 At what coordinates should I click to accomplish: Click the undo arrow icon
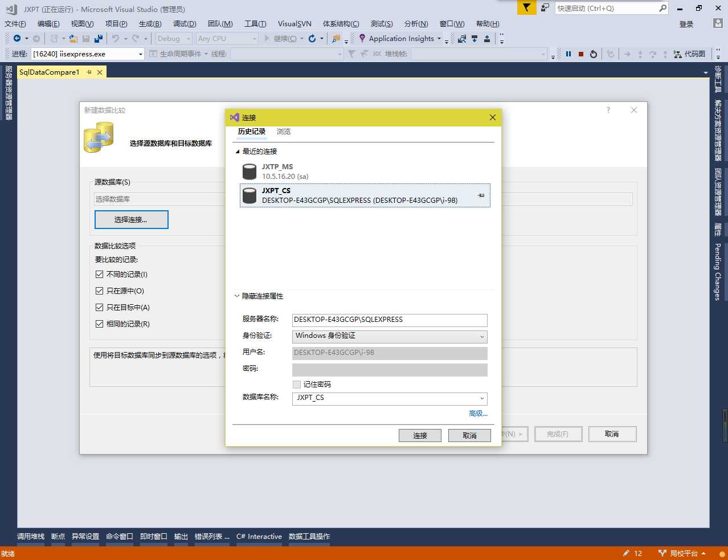coord(116,38)
